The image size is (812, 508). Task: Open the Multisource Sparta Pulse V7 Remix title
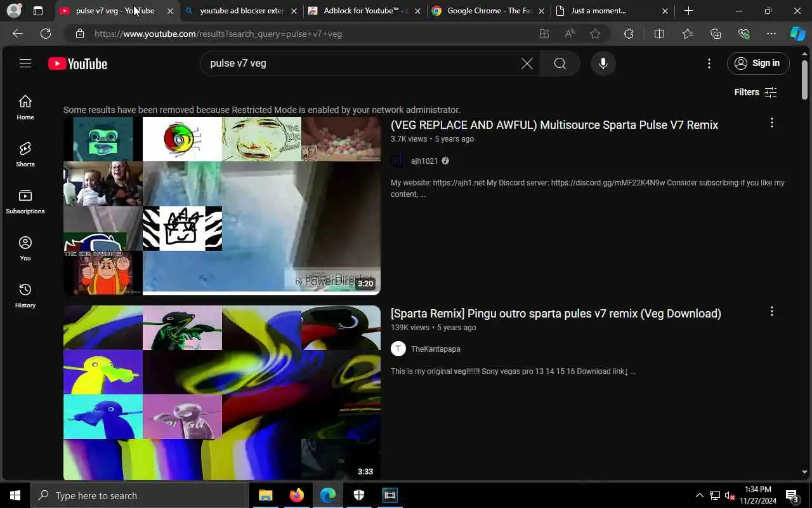pos(554,125)
